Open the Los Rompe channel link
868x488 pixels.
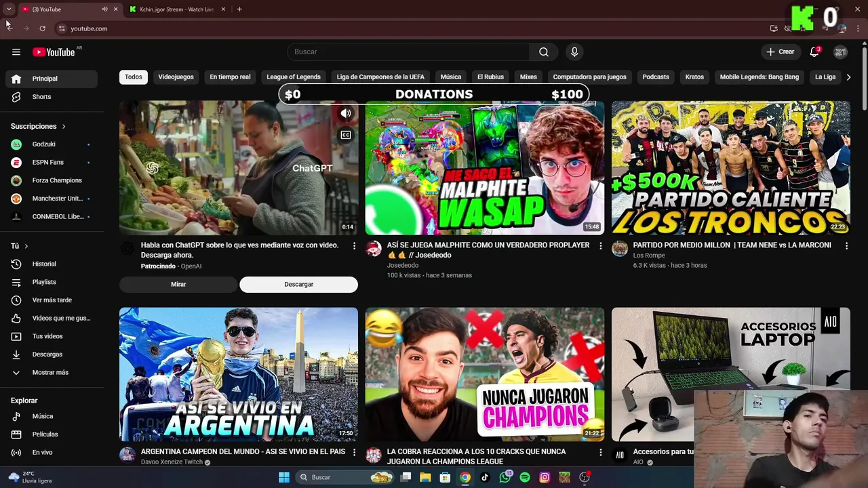(x=649, y=256)
